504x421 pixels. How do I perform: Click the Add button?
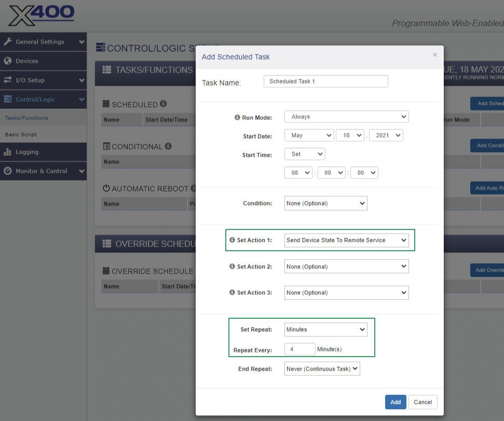(396, 402)
